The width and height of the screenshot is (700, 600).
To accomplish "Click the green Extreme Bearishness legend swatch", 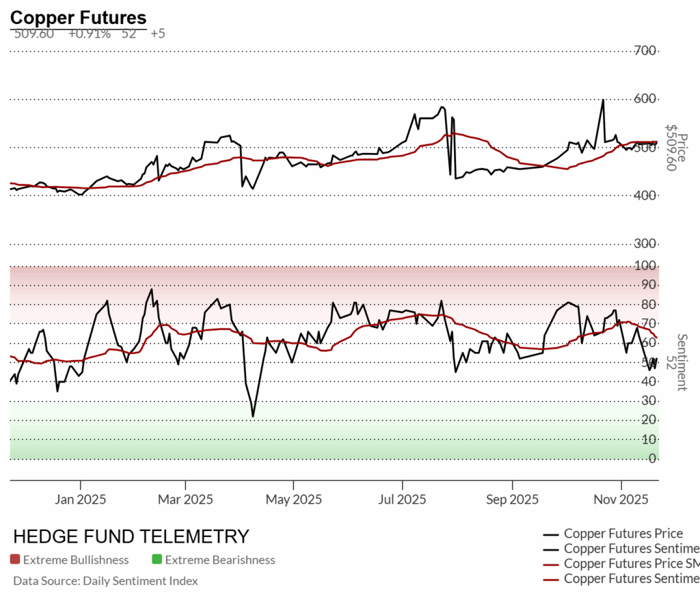I will coord(157,560).
